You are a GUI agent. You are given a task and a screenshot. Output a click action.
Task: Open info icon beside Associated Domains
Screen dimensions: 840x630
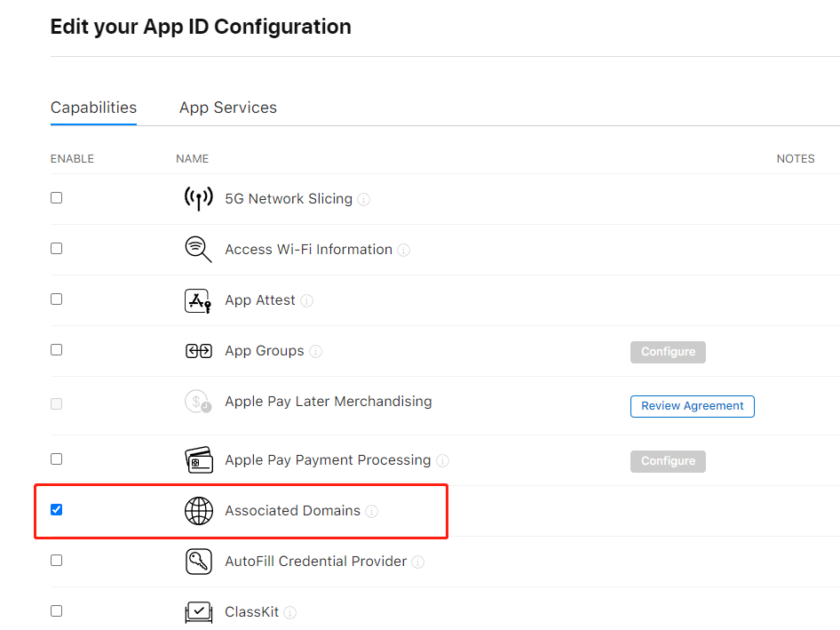[x=372, y=512]
